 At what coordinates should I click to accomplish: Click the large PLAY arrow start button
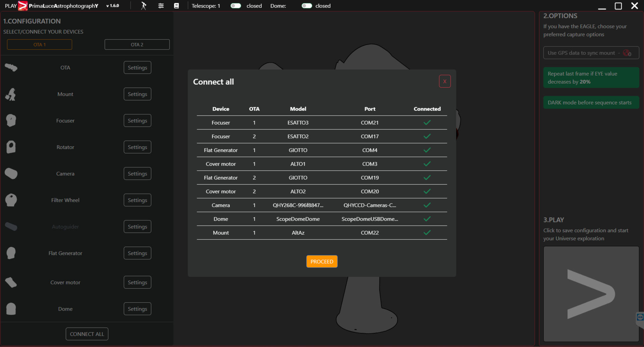(591, 294)
